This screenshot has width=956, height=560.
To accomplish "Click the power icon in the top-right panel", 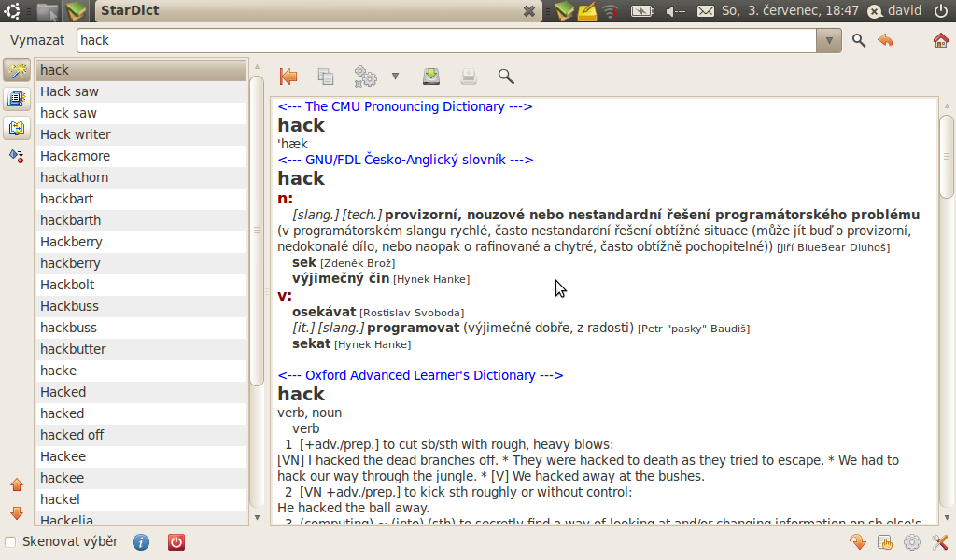I will coord(941,11).
